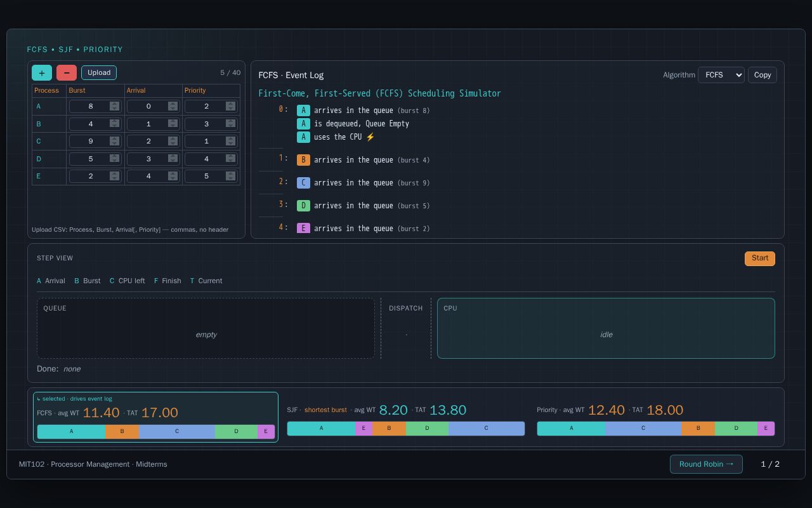Click the QUEUE panel showing empty

(206, 328)
